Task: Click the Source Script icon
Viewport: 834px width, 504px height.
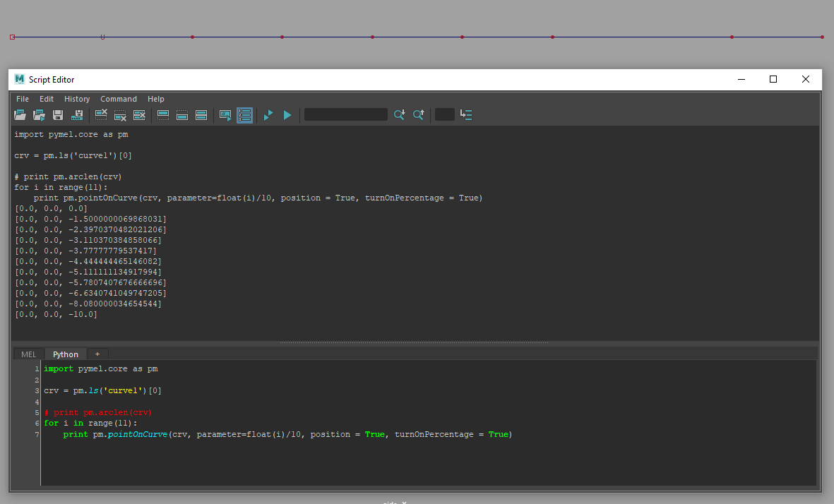Action: pyautogui.click(x=39, y=115)
